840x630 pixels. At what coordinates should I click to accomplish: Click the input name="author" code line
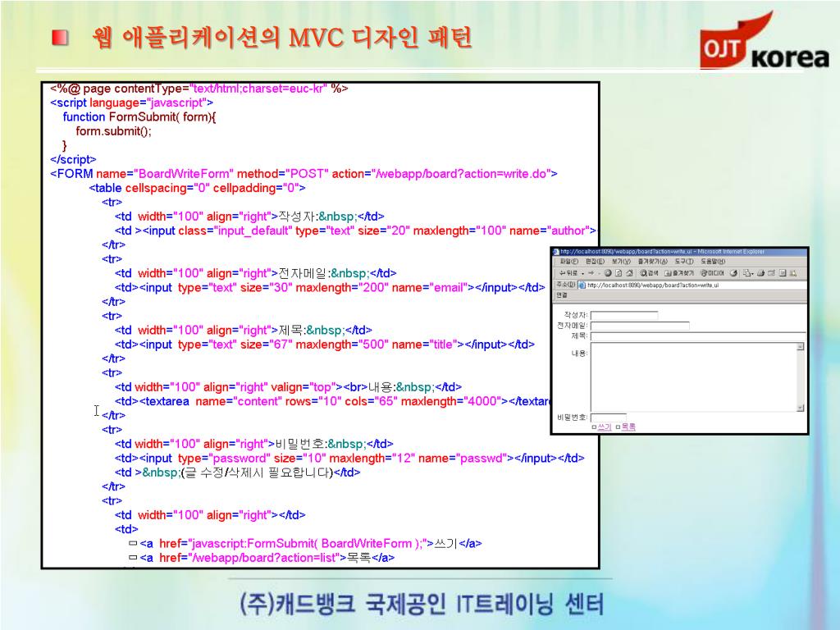coord(356,231)
